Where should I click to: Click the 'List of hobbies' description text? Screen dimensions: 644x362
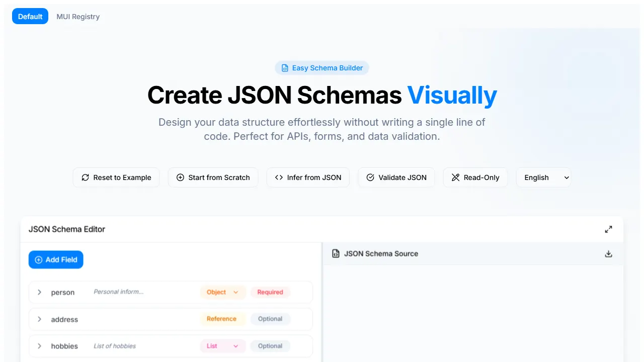pyautogui.click(x=115, y=346)
